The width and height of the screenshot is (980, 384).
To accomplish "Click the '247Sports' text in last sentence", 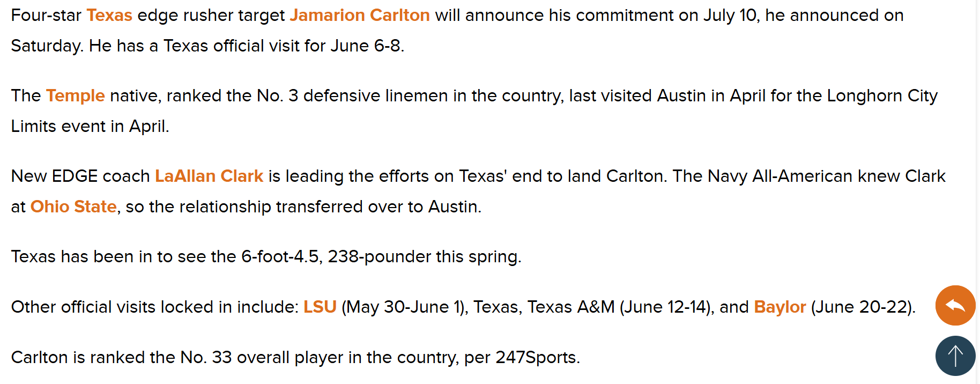I will 537,357.
